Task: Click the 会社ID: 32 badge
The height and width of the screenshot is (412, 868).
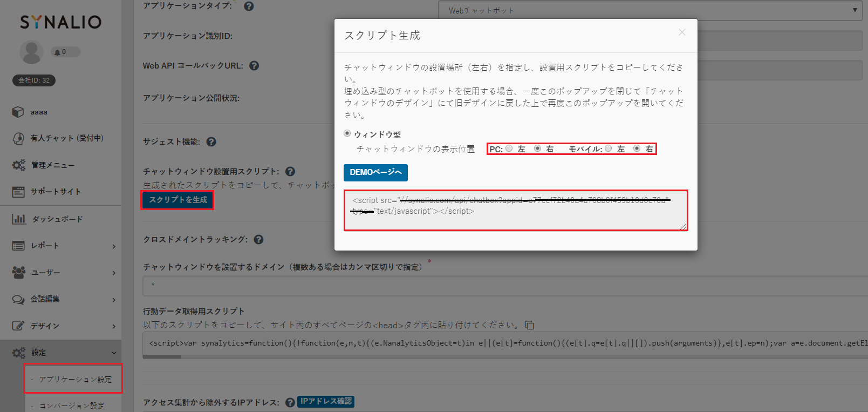Action: point(34,80)
